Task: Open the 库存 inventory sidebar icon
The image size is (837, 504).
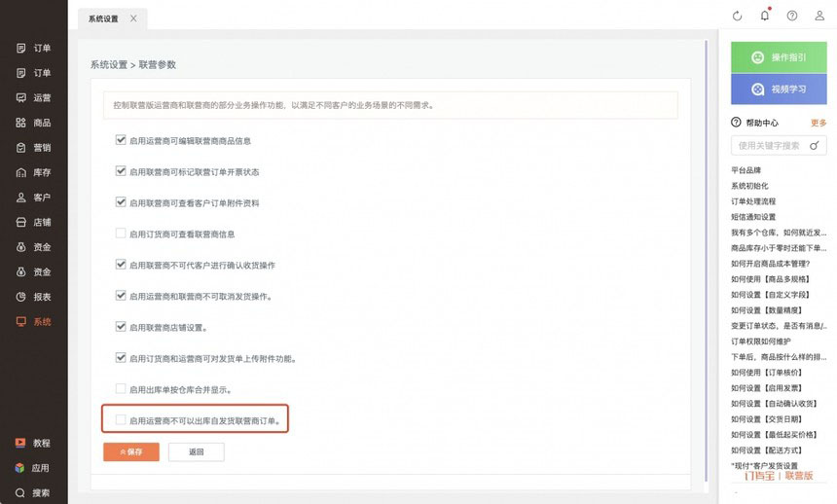Action: coord(20,172)
